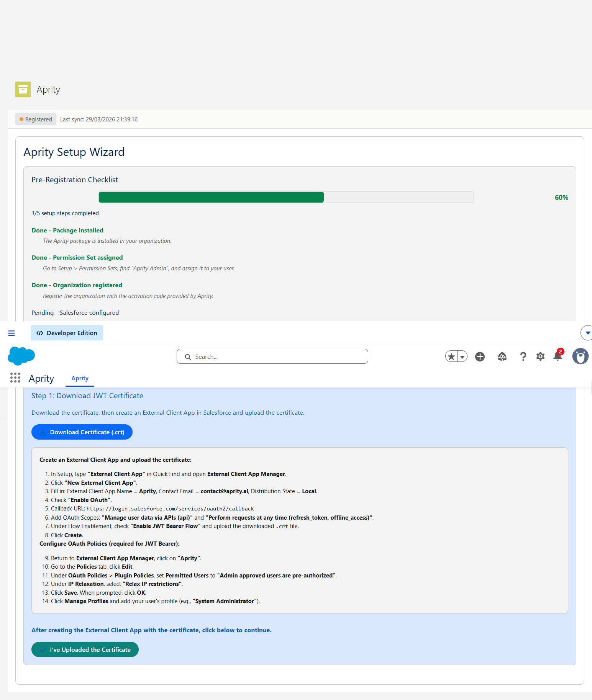Click the Registered status badge

pyautogui.click(x=36, y=119)
